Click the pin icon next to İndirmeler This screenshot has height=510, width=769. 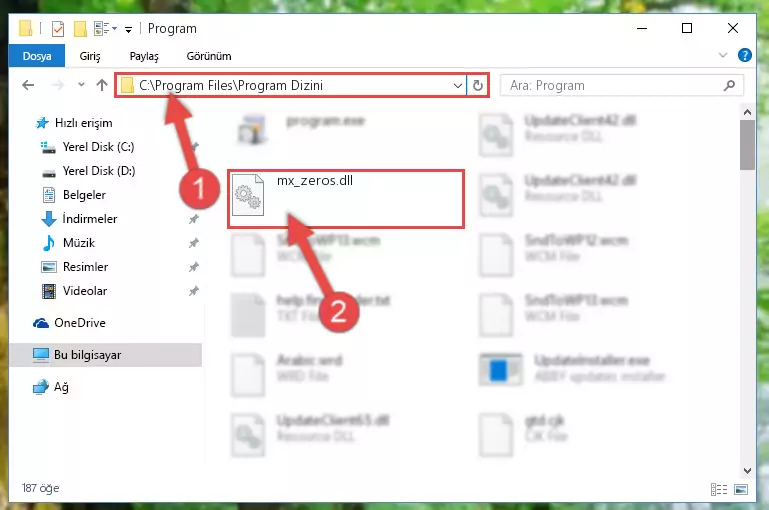pos(194,219)
